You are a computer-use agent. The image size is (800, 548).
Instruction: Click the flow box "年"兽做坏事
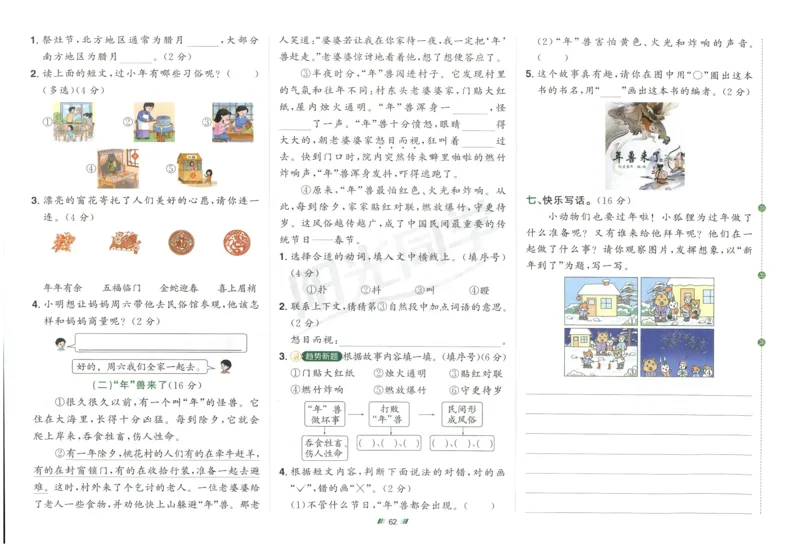click(x=324, y=414)
